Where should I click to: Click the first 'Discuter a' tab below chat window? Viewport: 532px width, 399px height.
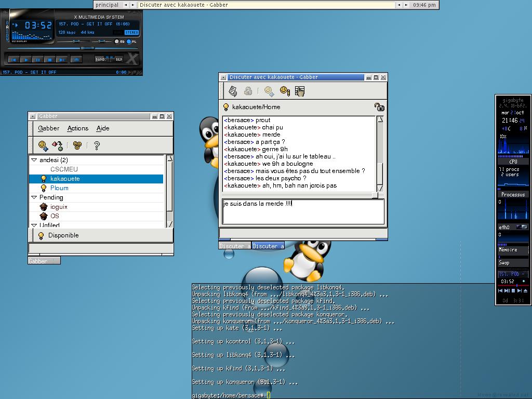(x=235, y=246)
